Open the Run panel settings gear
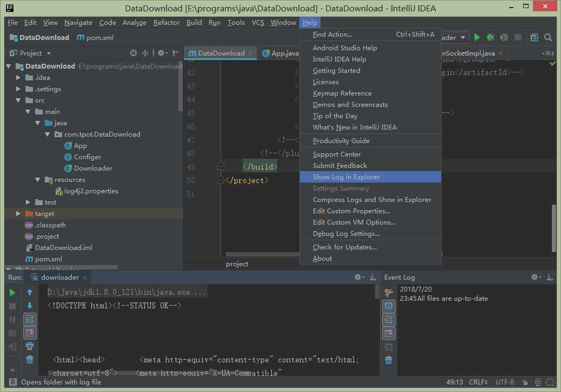This screenshot has width=561, height=392. [x=359, y=278]
